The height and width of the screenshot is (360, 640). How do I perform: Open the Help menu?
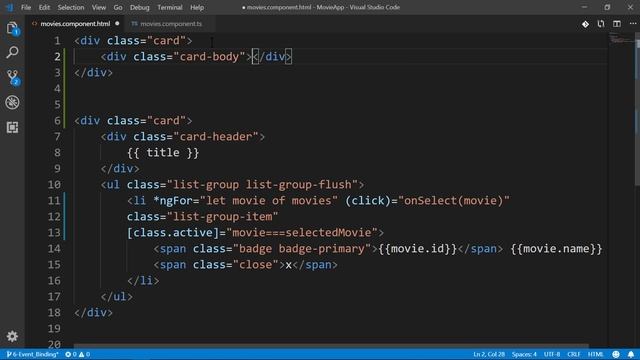click(x=197, y=7)
